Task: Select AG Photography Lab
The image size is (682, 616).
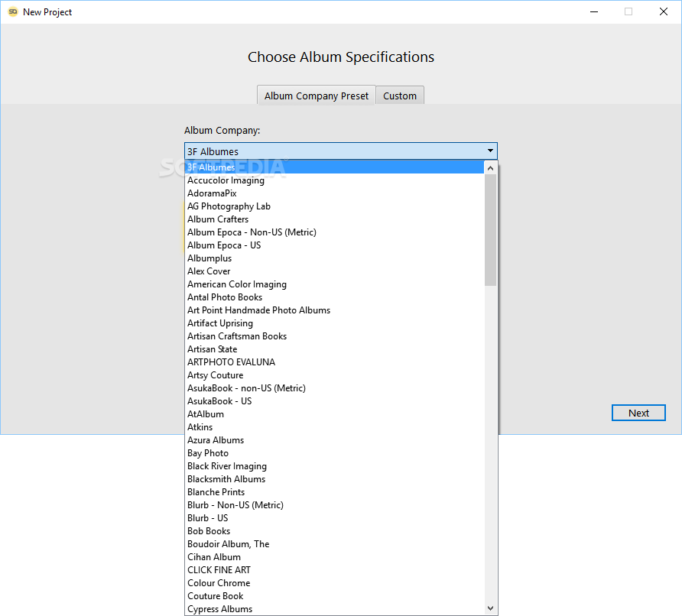Action: (x=334, y=206)
